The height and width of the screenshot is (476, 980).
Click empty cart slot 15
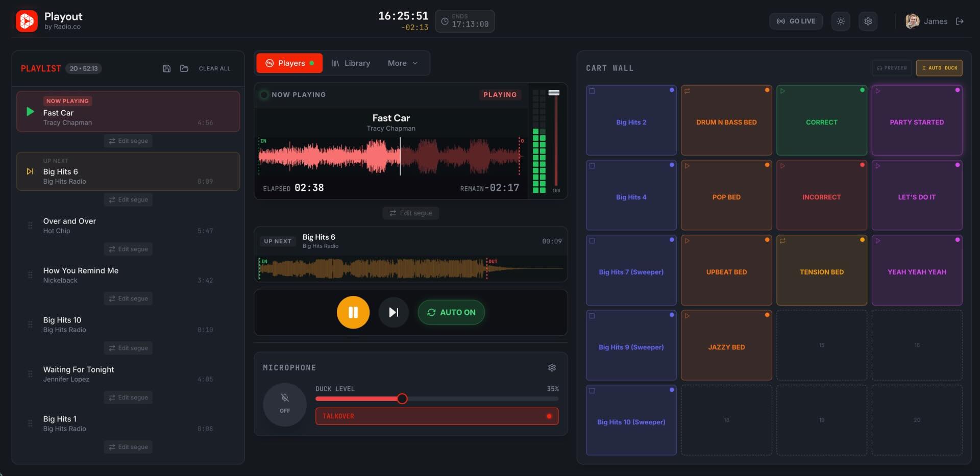click(x=822, y=345)
